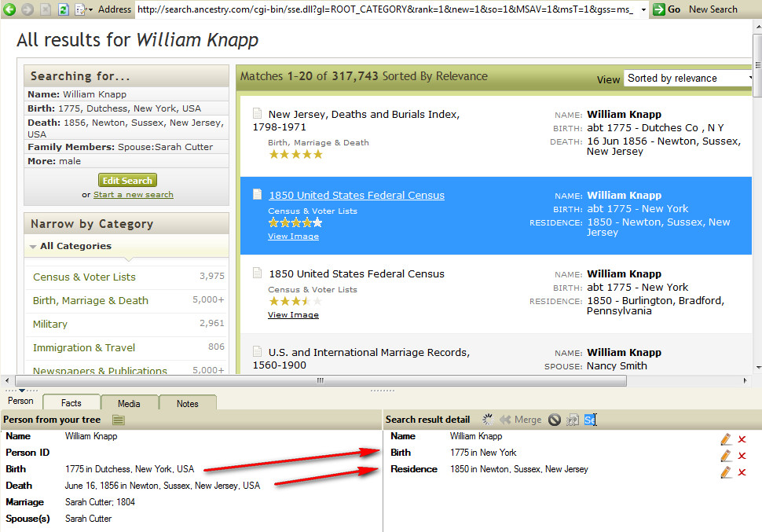Open the Sorted by relevance dropdown
The image size is (762, 532).
tap(687, 78)
